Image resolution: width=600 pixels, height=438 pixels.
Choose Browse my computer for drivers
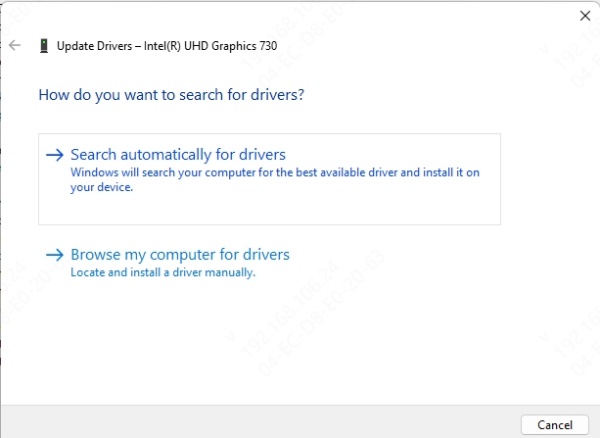[x=180, y=255]
